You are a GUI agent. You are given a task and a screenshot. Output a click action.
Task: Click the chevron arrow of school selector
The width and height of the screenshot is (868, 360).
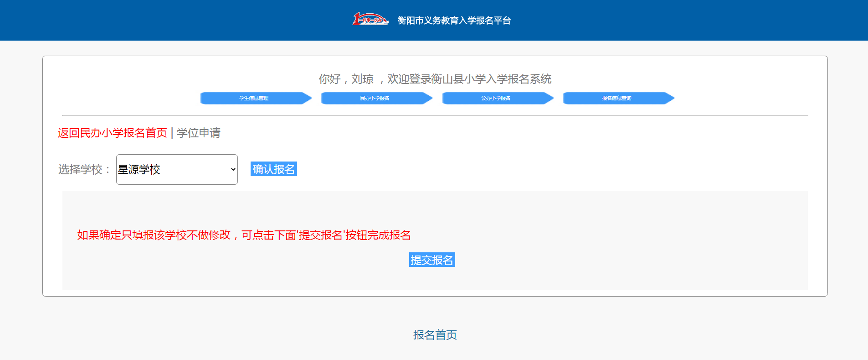point(233,169)
